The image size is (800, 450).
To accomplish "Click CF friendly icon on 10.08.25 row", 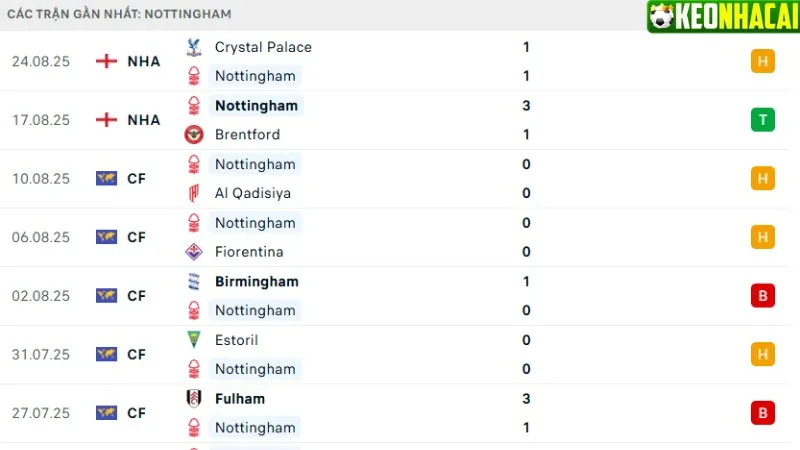I will (106, 178).
